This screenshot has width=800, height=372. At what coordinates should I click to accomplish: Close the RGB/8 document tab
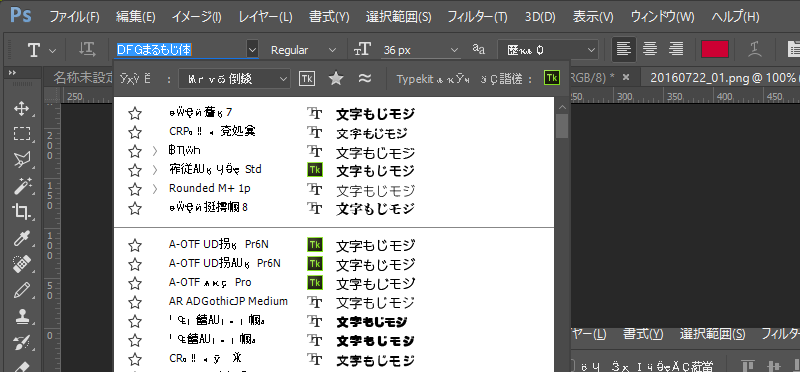626,77
